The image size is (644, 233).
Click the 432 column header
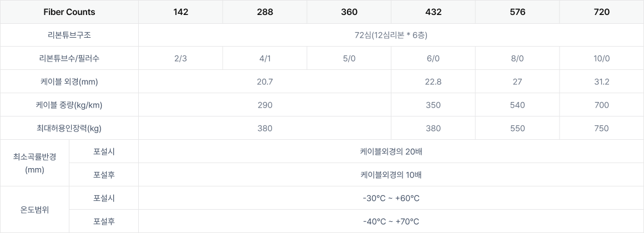pos(433,12)
